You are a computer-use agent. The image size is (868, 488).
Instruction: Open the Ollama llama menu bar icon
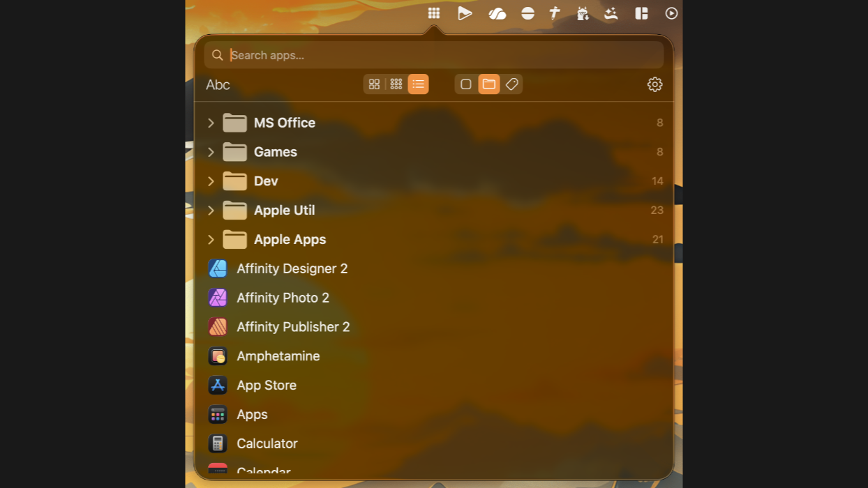pos(583,13)
